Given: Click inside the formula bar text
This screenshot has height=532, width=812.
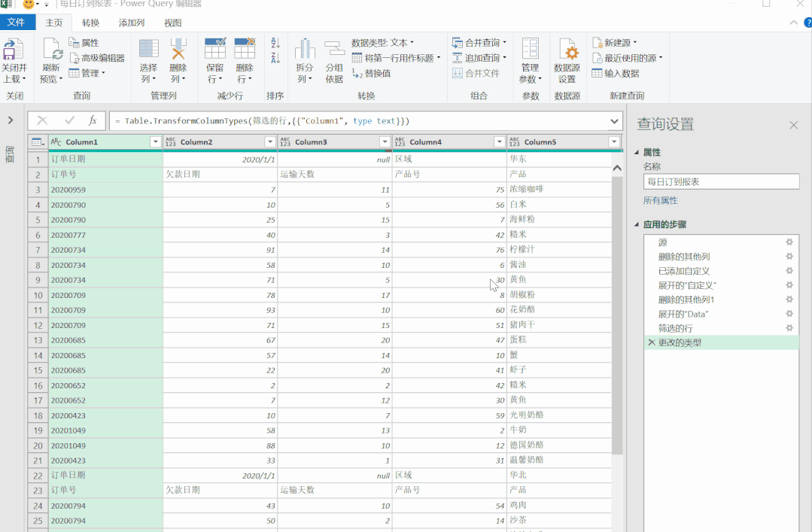Looking at the screenshot, I should pyautogui.click(x=262, y=121).
